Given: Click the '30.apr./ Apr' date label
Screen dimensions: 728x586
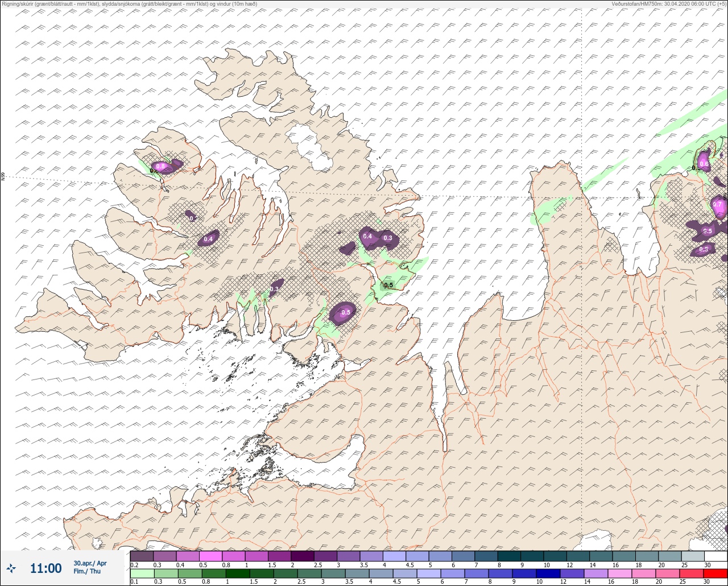Looking at the screenshot, I should coord(90,563).
